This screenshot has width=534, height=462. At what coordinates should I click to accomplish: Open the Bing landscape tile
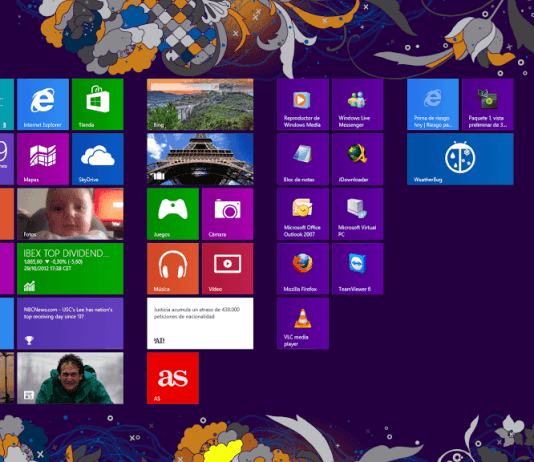tap(200, 104)
